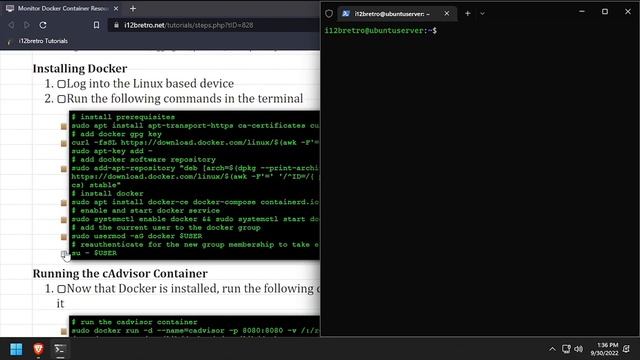Image resolution: width=640 pixels, height=360 pixels.
Task: Show hidden system tray icons
Action: (552, 349)
